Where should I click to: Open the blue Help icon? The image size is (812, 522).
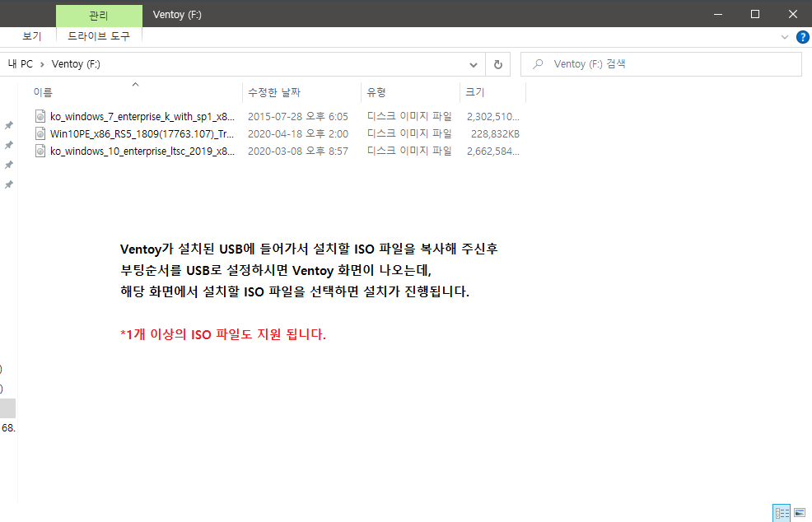point(803,37)
